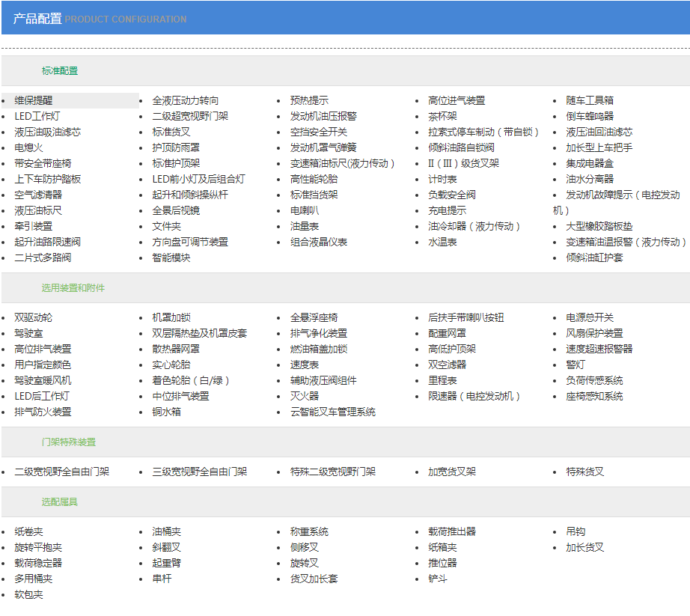Open the 选用装置和附件 section heading
This screenshot has height=616, width=690.
73,288
